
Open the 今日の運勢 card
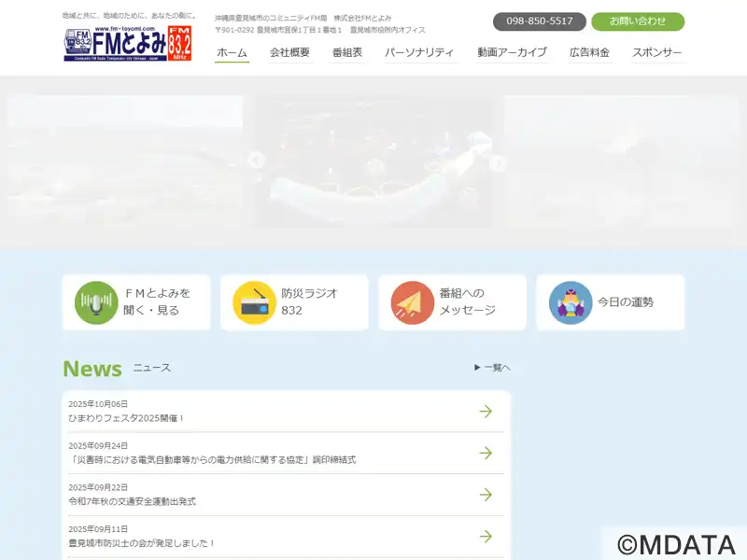tap(611, 302)
